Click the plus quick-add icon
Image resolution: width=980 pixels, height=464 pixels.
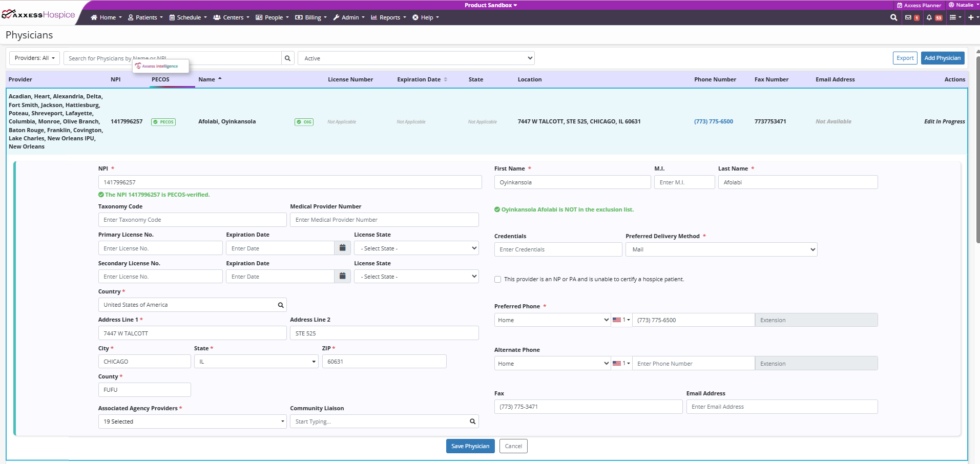pyautogui.click(x=970, y=17)
